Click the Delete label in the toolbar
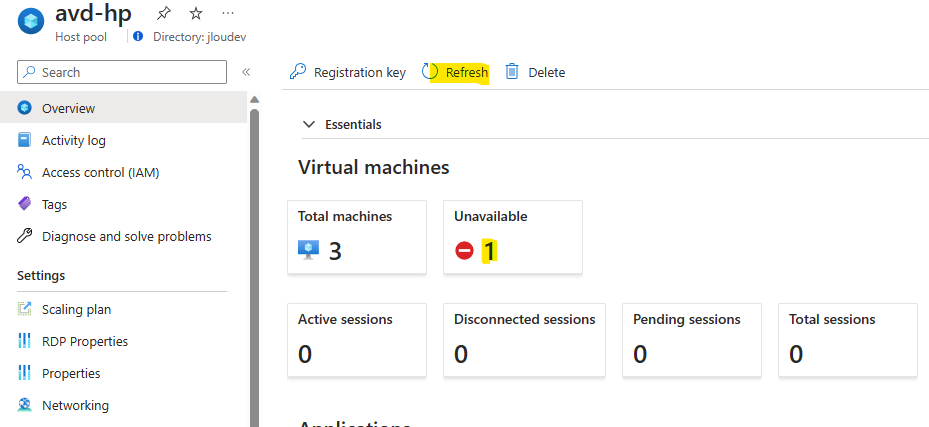 pyautogui.click(x=546, y=72)
